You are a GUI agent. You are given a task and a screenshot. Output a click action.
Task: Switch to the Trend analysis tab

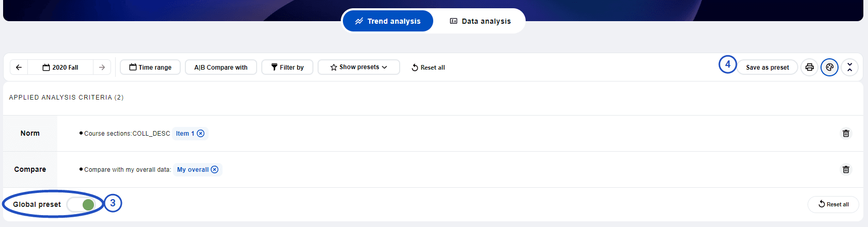click(388, 21)
